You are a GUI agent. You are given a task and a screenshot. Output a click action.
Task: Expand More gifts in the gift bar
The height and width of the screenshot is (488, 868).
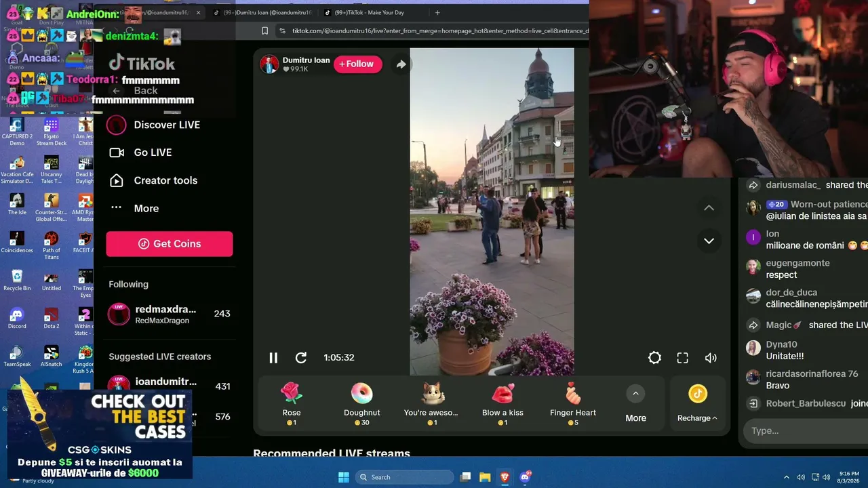(x=635, y=405)
